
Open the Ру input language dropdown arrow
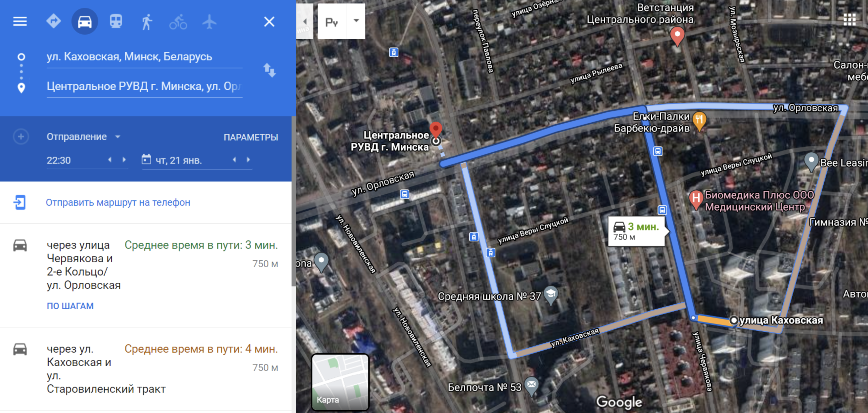356,21
